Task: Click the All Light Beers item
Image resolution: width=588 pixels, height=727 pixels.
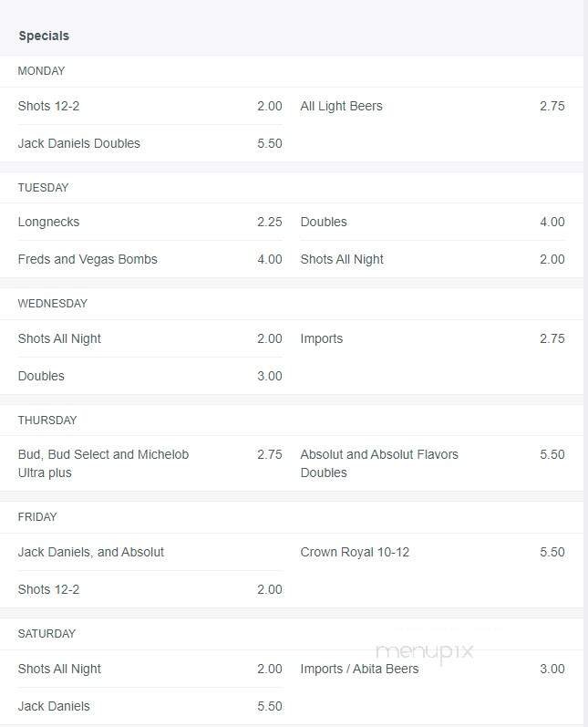Action: pyautogui.click(x=341, y=106)
